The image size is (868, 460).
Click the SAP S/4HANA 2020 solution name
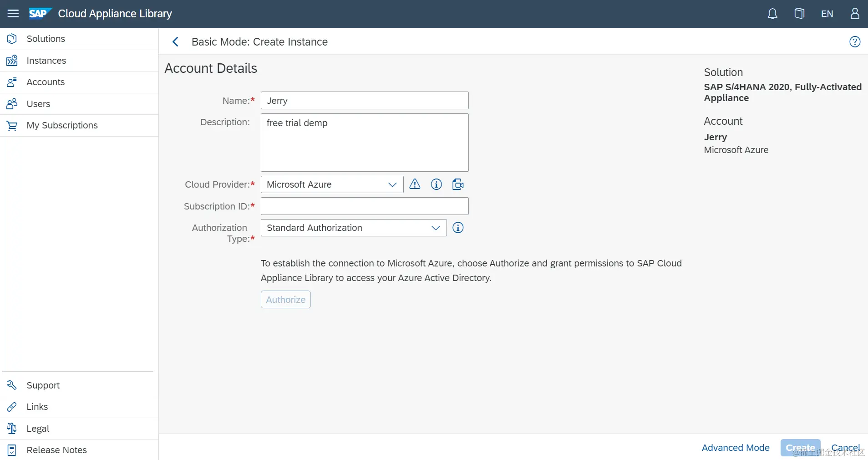(x=782, y=92)
